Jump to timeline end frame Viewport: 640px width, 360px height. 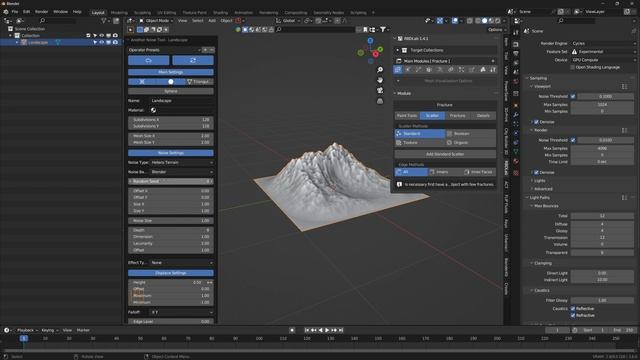[341, 330]
